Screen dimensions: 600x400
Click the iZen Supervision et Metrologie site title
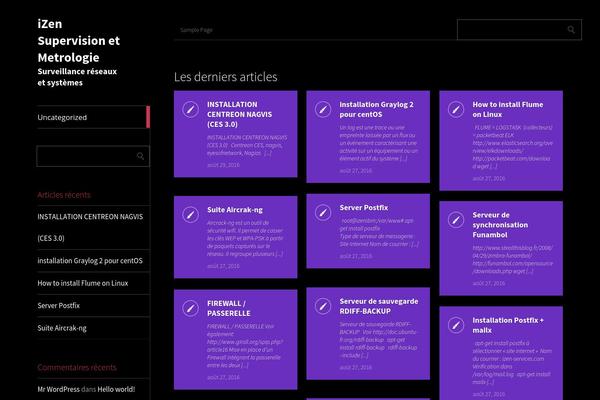pyautogui.click(x=78, y=41)
